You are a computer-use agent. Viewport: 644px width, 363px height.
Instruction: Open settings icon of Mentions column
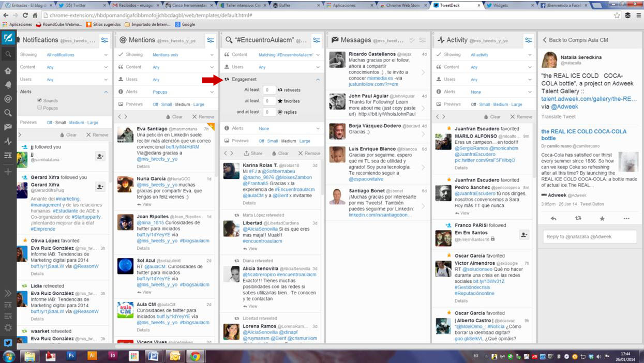click(211, 40)
